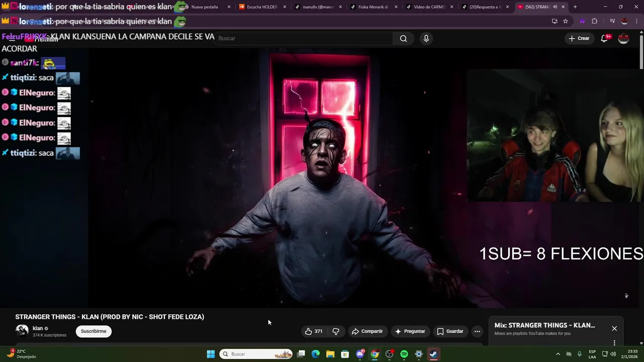This screenshot has width=644, height=362.
Task: Like the video with thumbs up
Action: tap(313, 331)
